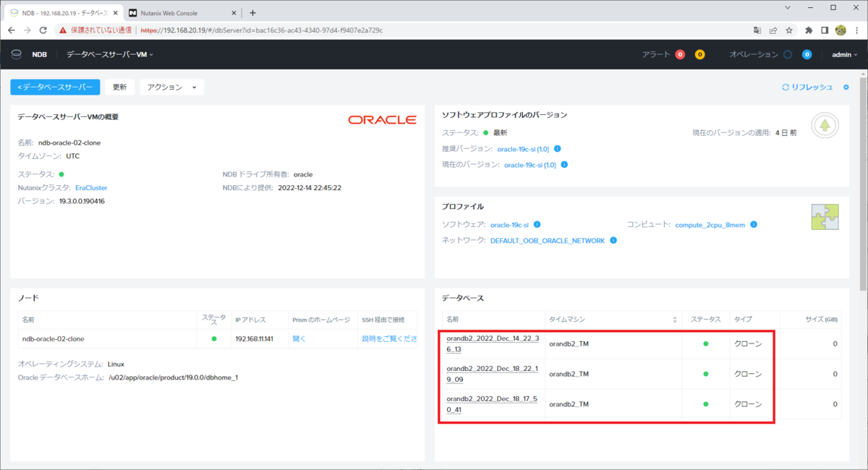Click info icon beside DEFAULT_OOB_ORACLE_NETWORK
This screenshot has height=470, width=868.
pos(613,241)
